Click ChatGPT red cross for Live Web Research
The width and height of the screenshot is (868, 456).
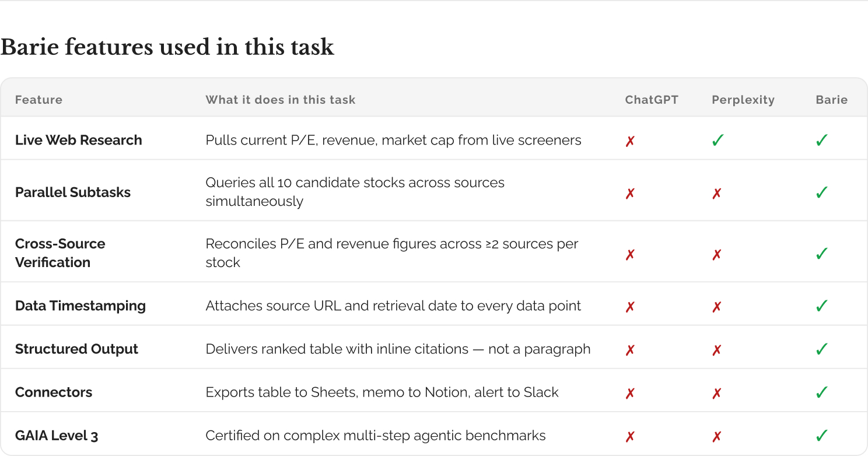630,142
